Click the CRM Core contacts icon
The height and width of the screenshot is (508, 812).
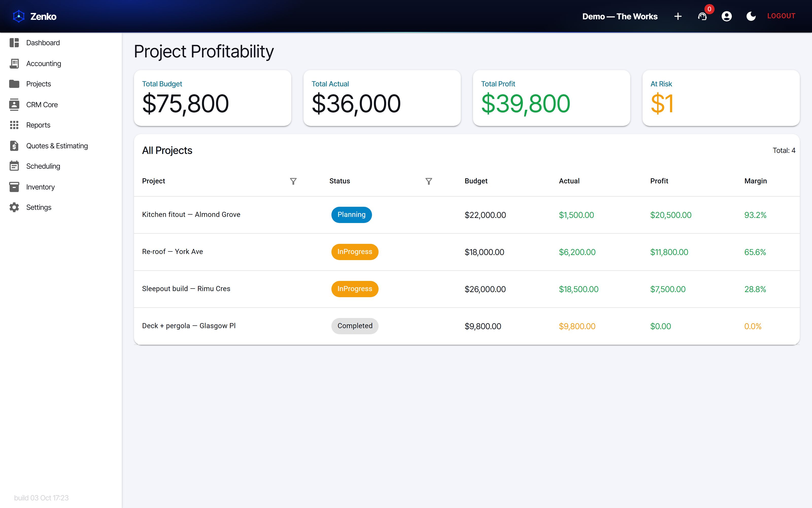(14, 104)
